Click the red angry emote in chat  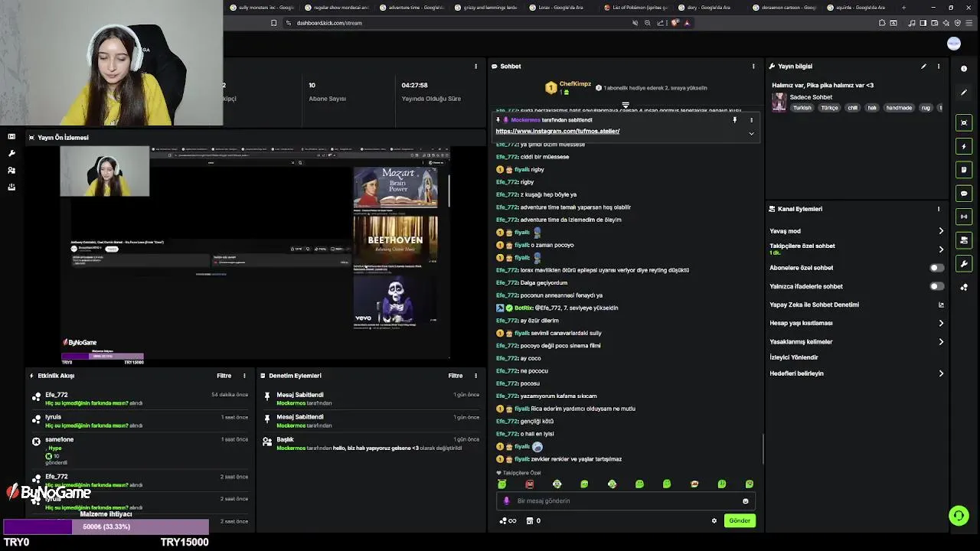click(530, 484)
